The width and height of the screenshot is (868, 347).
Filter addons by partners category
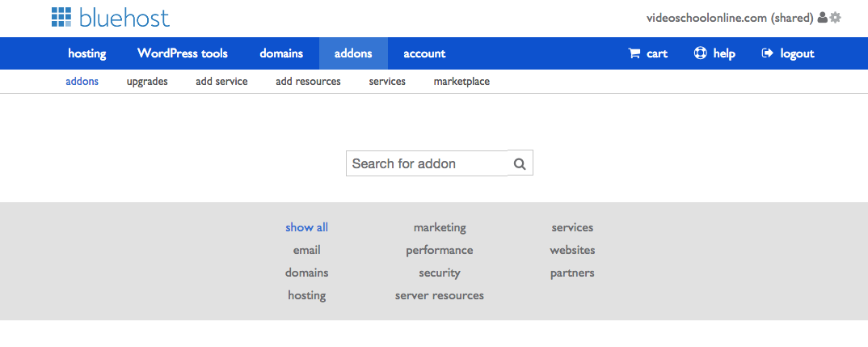point(572,273)
